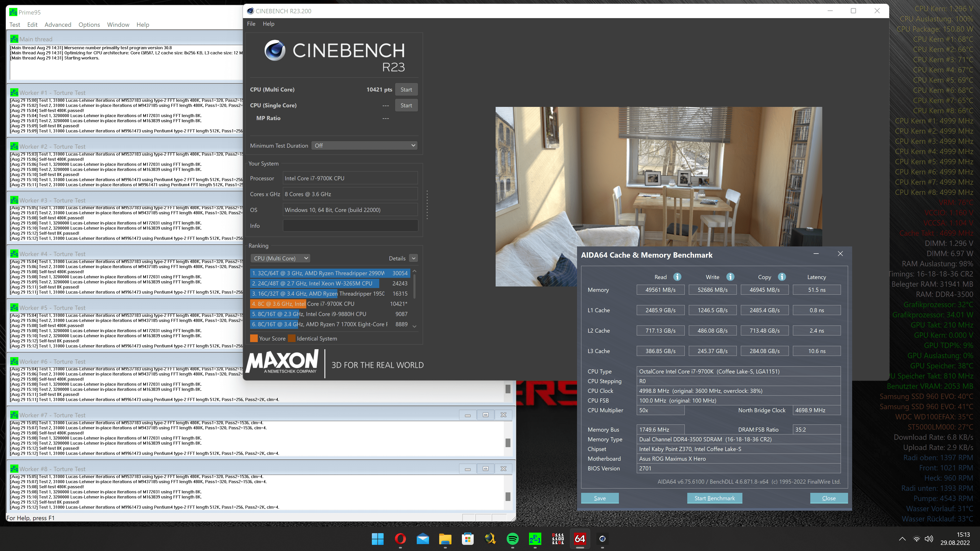980x551 pixels.
Task: Start the CPU Multi Core test
Action: tap(406, 90)
